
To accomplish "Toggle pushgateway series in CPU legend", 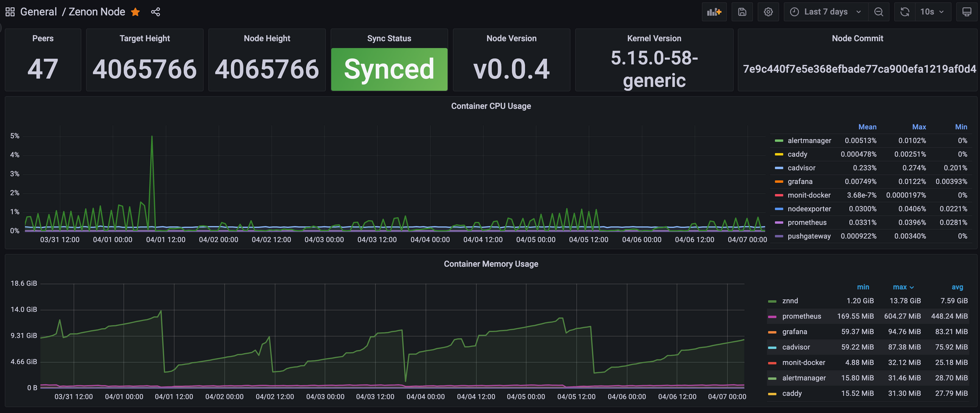I will click(x=809, y=236).
